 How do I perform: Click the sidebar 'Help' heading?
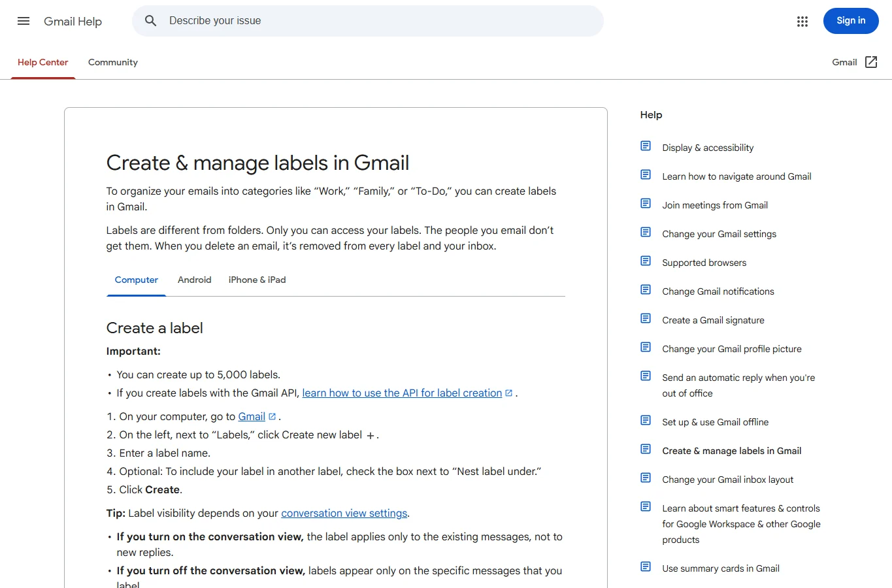(x=652, y=115)
